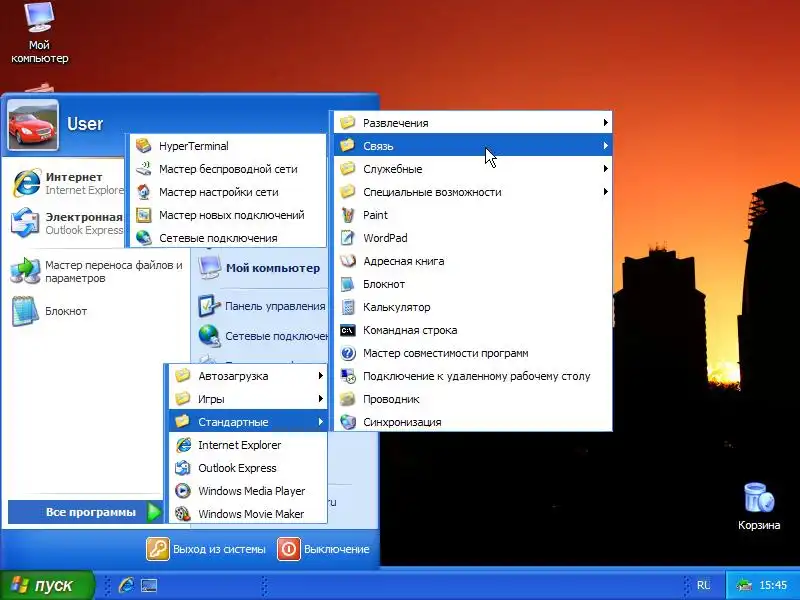
Task: Open pinned Интернет Internet Explorer item
Action: pyautogui.click(x=66, y=183)
